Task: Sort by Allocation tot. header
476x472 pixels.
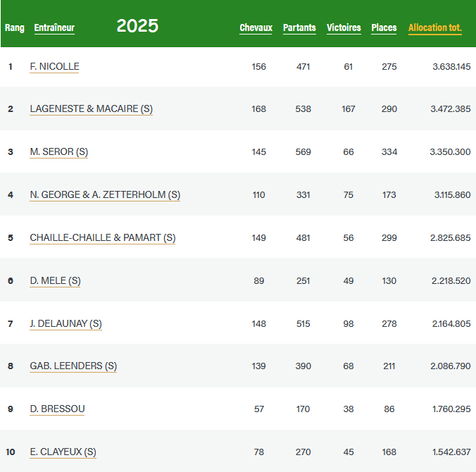Action: [434, 28]
